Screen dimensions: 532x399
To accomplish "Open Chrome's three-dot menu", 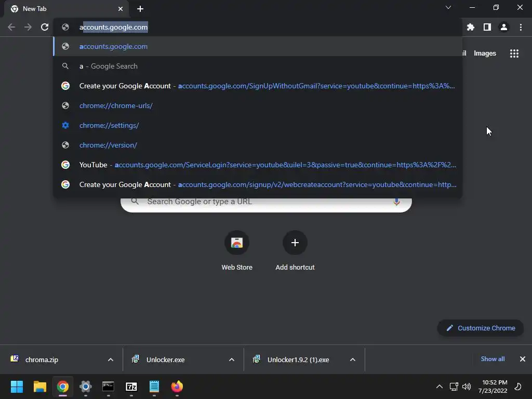I will (521, 27).
